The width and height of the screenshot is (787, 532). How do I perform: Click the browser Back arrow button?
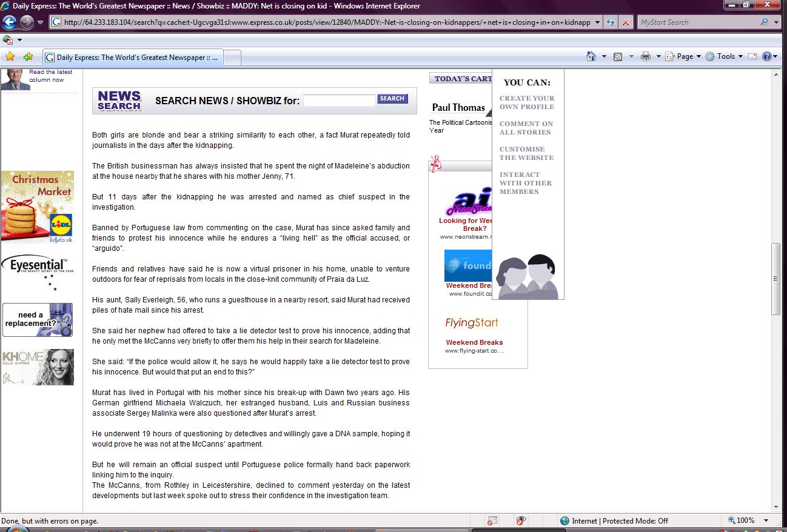9,22
